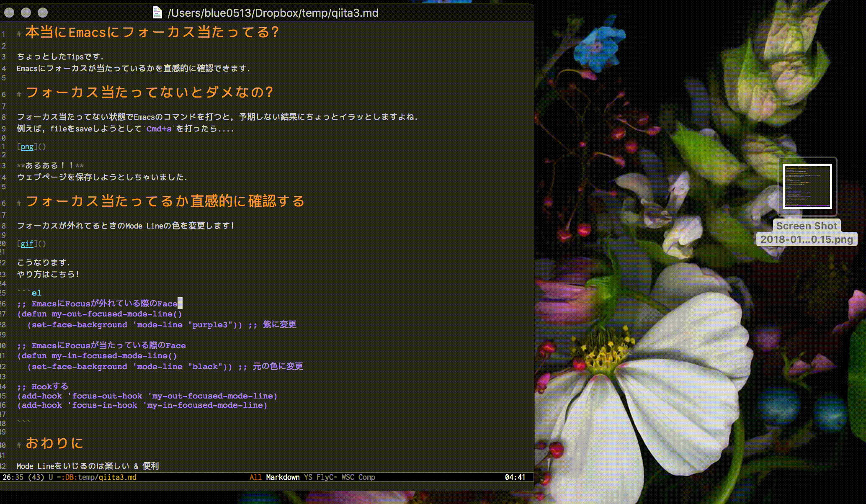
Task: Click the document proxy icon in title bar
Action: (157, 13)
